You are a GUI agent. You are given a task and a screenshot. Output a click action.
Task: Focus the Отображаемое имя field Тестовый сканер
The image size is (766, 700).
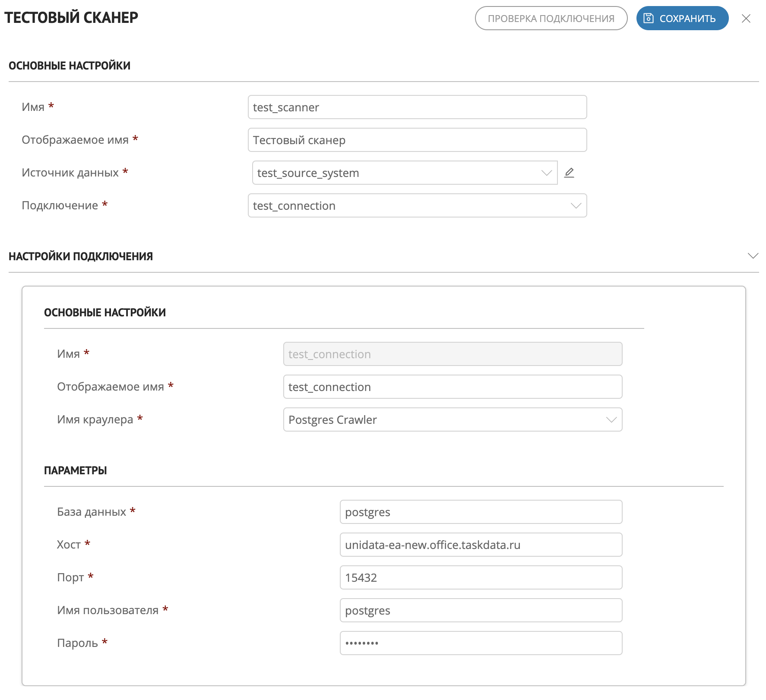click(417, 140)
